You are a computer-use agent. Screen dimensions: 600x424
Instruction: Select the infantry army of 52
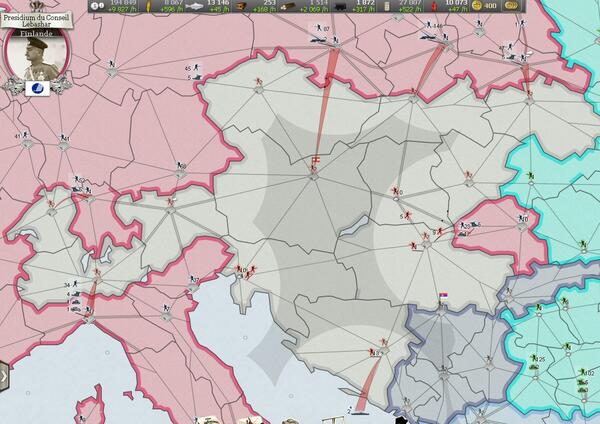pyautogui.click(x=79, y=179)
